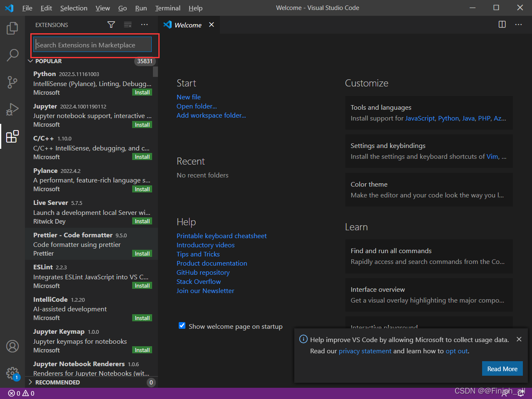Click the Vim keybindings link
The image size is (532, 399).
tap(492, 156)
